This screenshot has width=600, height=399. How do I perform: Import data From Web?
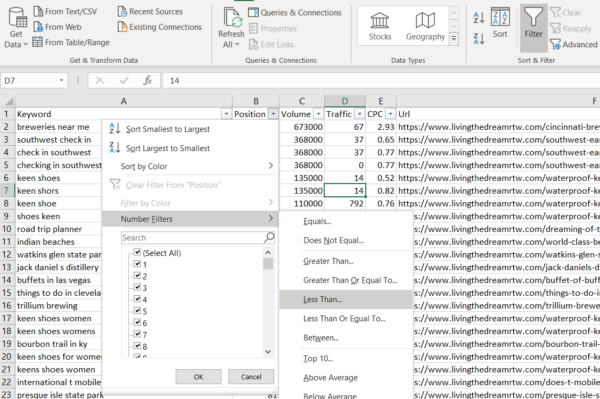(x=57, y=27)
